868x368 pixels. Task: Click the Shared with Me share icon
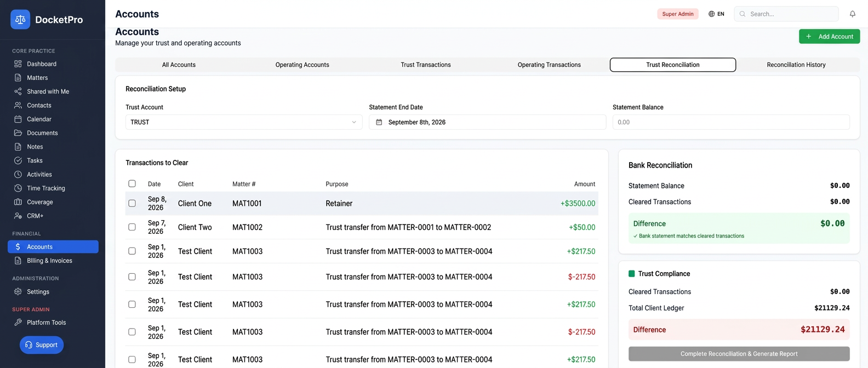tap(18, 91)
